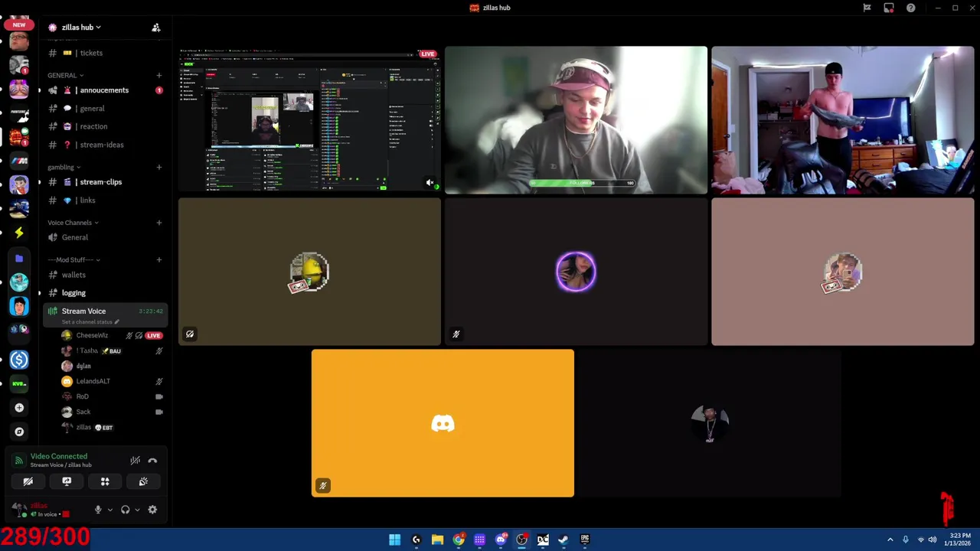
Task: Open the inbox icon in title bar
Action: (x=889, y=8)
